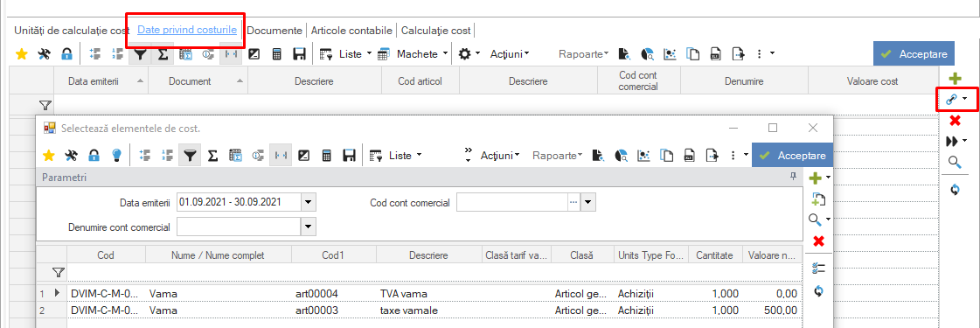Screen dimensions: 980x328
Task: Click the padlock icon in main toolbar
Action: (x=66, y=53)
